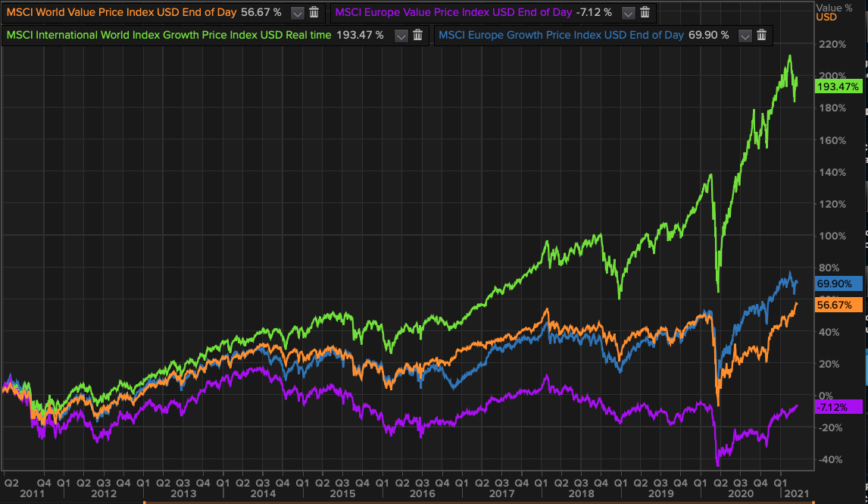Click MSCI International World Index Growth legend label
Image resolution: width=868 pixels, height=504 pixels.
pyautogui.click(x=169, y=35)
